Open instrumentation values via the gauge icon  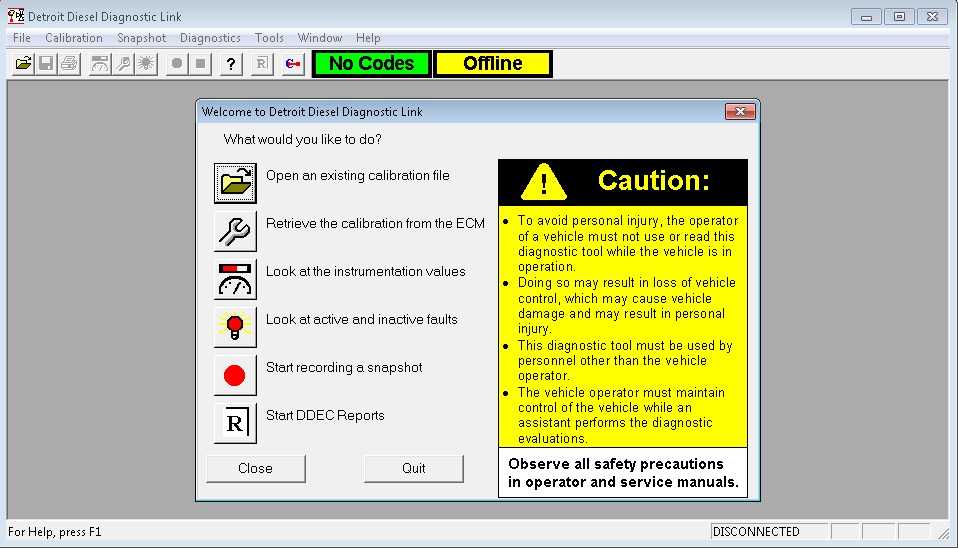pyautogui.click(x=235, y=279)
